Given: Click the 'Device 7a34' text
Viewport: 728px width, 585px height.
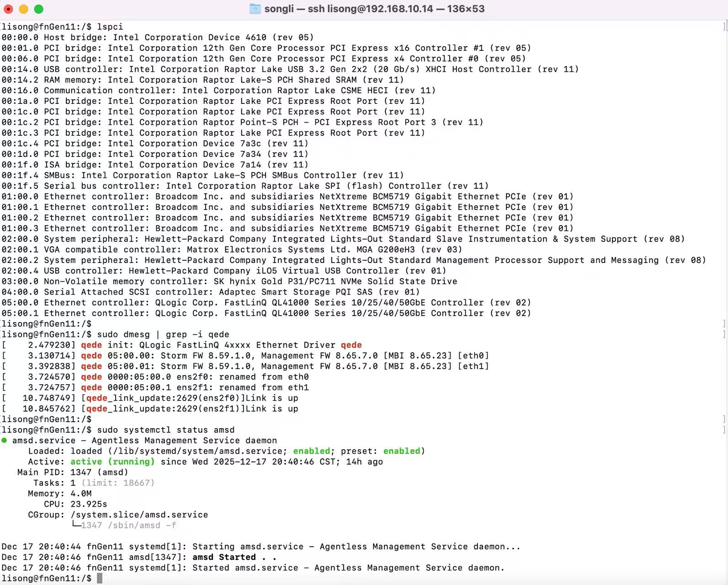Looking at the screenshot, I should point(232,154).
